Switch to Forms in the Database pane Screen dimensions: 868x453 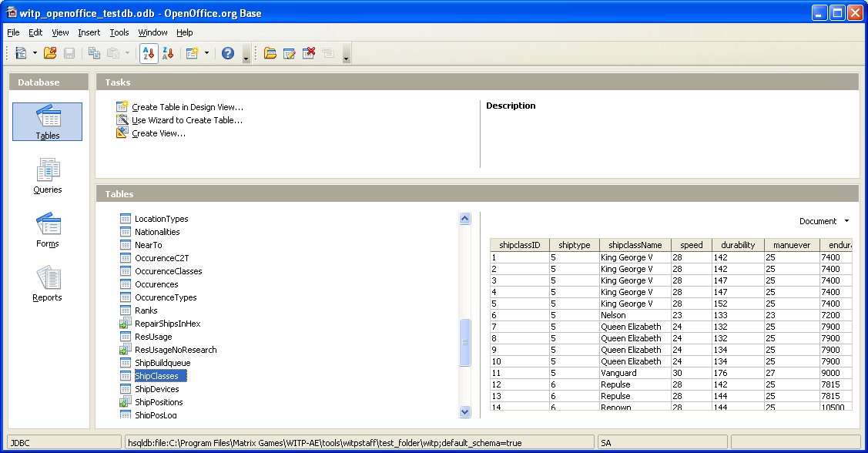point(48,230)
